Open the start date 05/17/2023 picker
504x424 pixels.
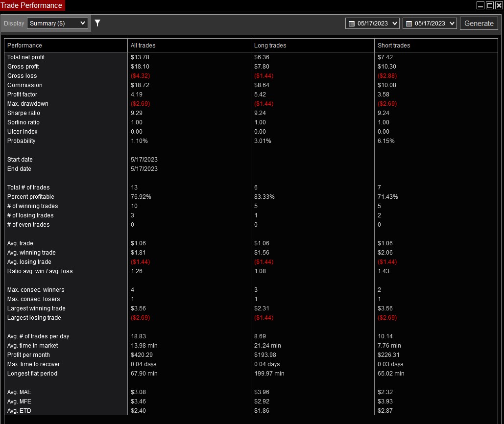[372, 24]
